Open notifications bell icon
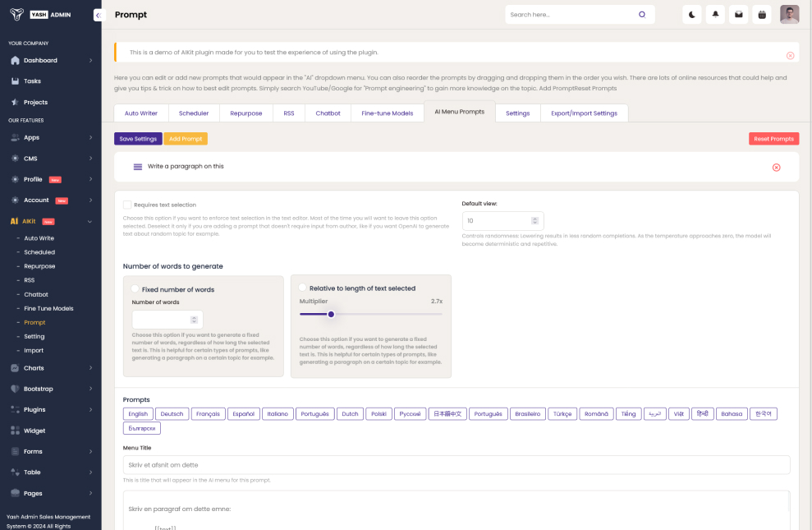Viewport: 812px width, 530px height. coord(715,15)
